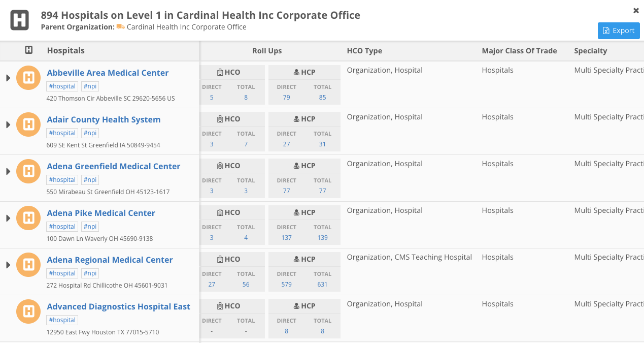This screenshot has height=343, width=644.
Task: Click the Advanced Diagnostics Hospital East icon
Action: tap(29, 311)
